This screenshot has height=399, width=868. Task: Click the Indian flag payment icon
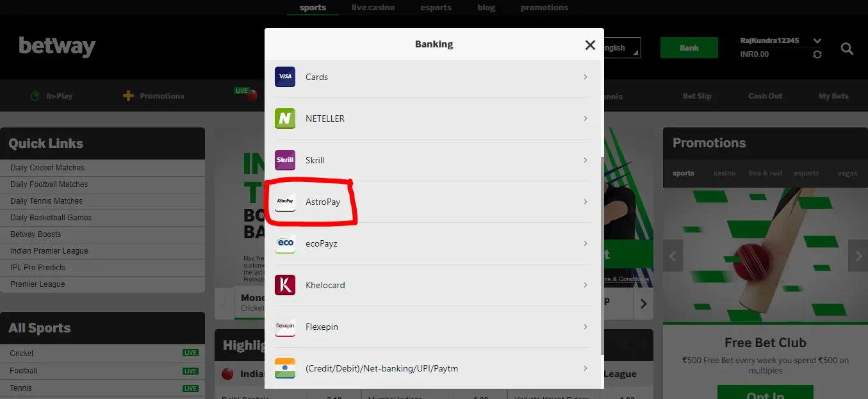[285, 368]
